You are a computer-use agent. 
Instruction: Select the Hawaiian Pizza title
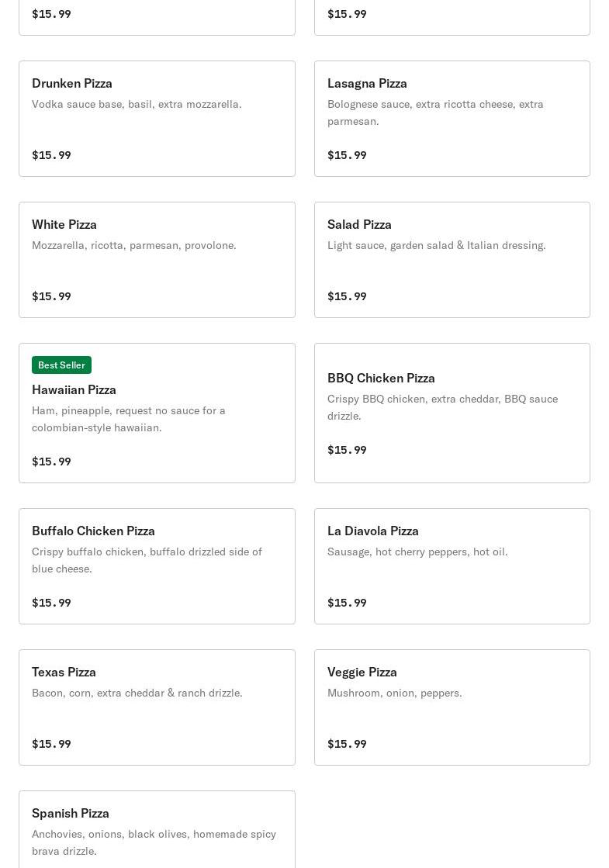[x=74, y=389]
